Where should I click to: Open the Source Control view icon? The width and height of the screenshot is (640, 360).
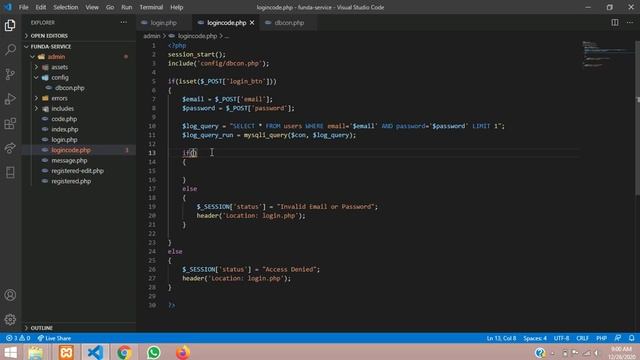tap(10, 74)
